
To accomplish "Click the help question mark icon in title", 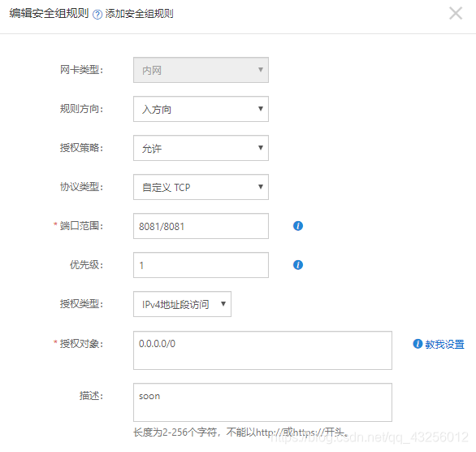I will 97,15.
